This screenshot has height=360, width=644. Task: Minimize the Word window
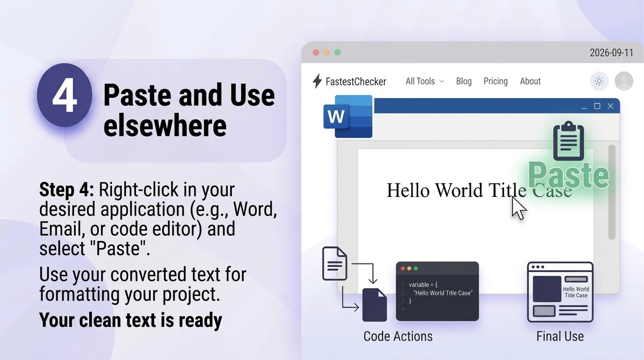tap(584, 106)
